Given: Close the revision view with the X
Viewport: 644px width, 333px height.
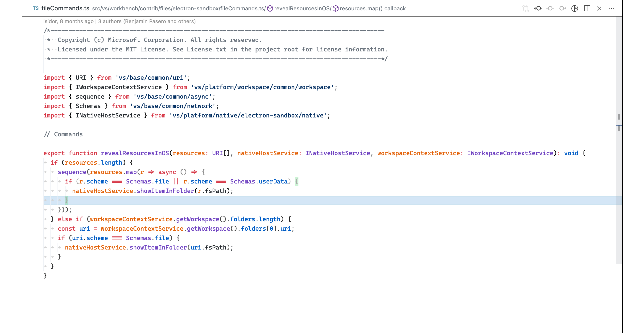Looking at the screenshot, I should [x=599, y=8].
